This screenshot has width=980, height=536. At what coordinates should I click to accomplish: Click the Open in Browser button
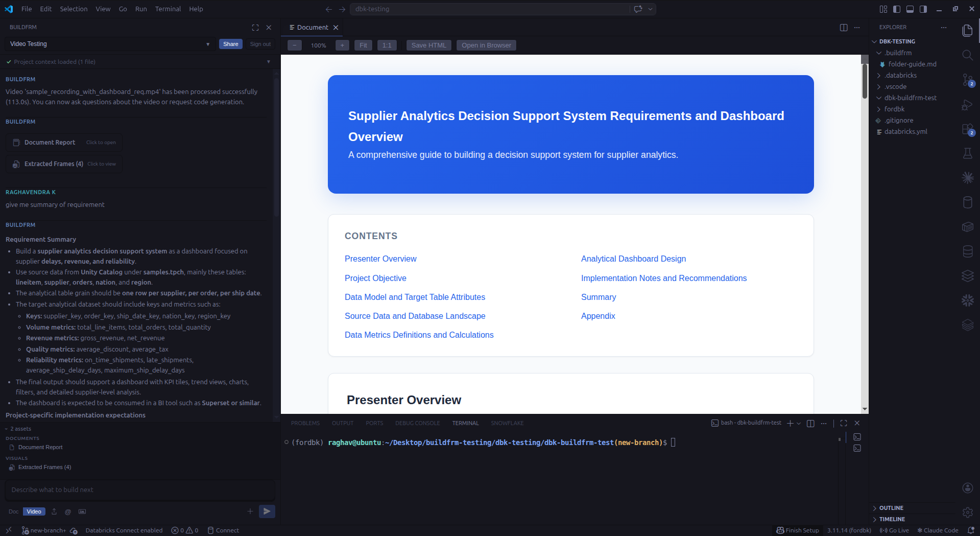(x=486, y=45)
